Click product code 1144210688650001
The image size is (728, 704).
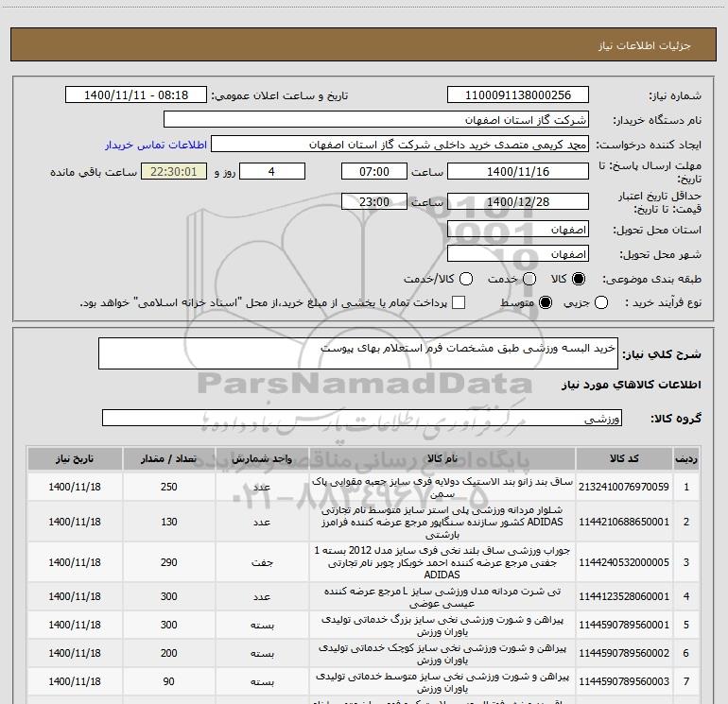(x=624, y=522)
